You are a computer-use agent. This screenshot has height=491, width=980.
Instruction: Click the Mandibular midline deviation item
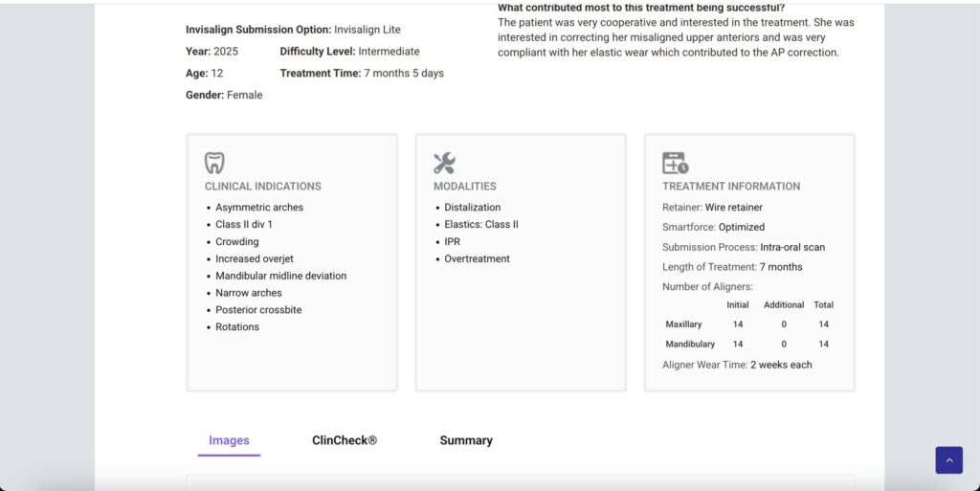click(x=280, y=276)
